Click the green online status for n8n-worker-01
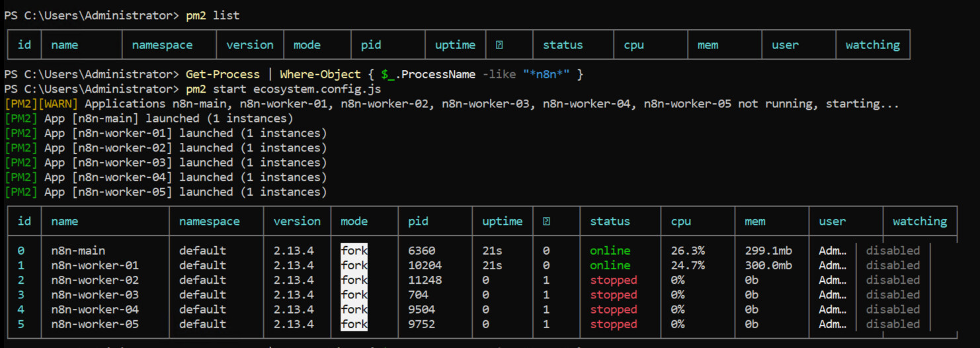Screen dimensions: 980x348 click(610, 265)
